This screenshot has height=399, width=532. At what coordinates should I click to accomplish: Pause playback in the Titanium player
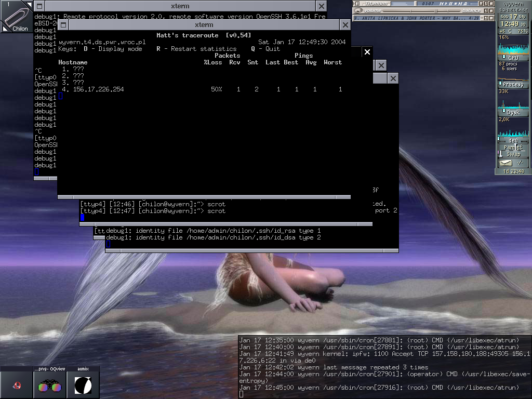(x=450, y=4)
